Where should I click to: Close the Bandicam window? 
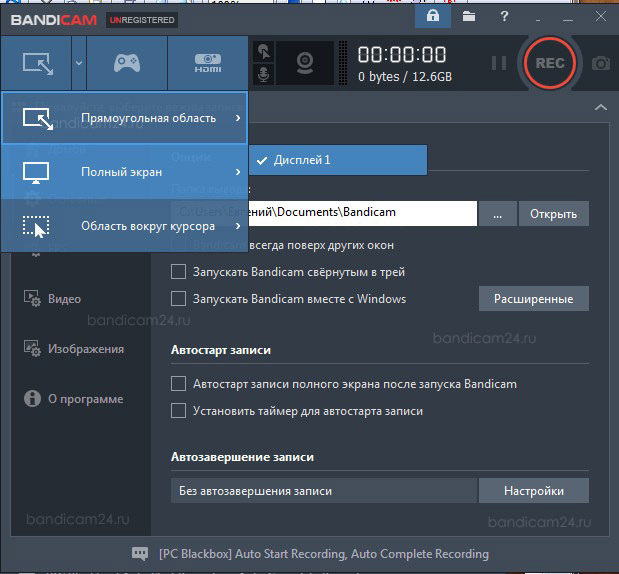pyautogui.click(x=601, y=16)
